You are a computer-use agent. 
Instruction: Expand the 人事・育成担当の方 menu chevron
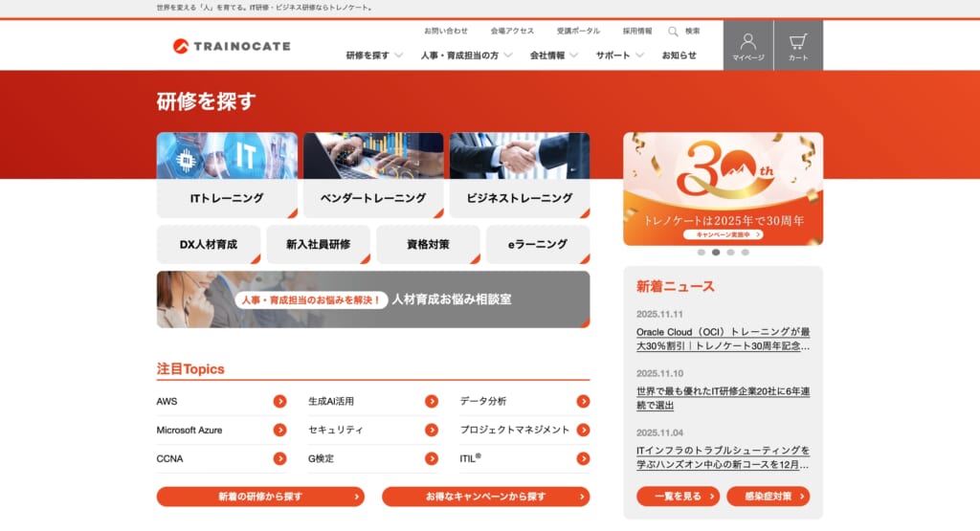[508, 55]
